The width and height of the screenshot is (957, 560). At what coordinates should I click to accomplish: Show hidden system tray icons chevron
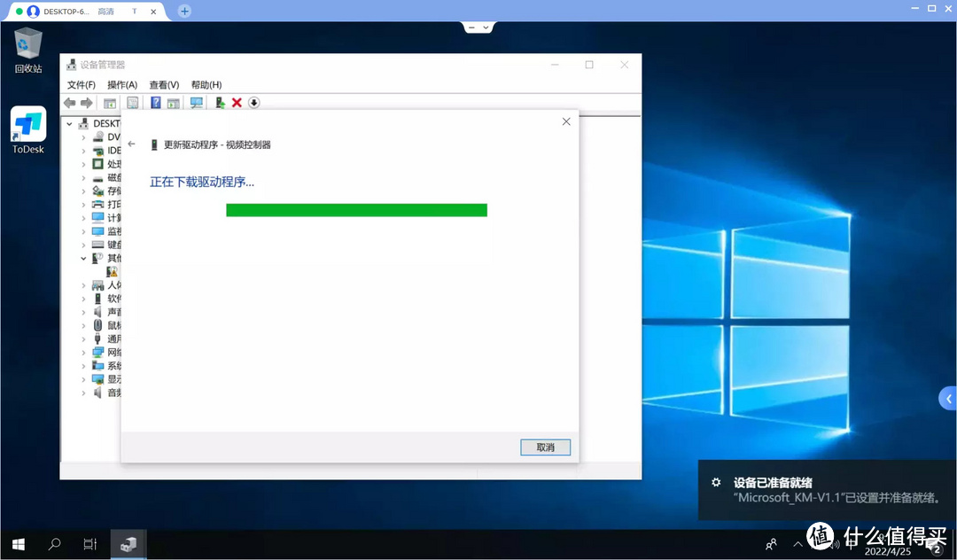(x=797, y=543)
